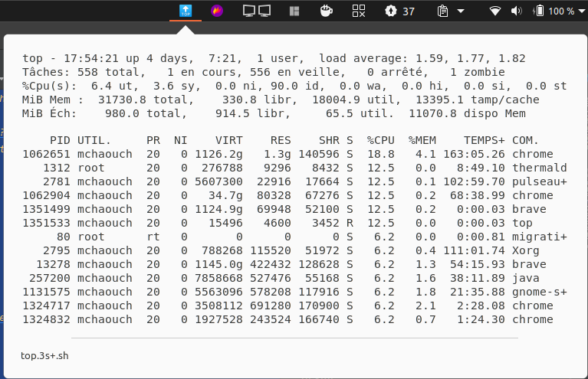Click the volume speaker icon
Screen dimensions: 588x379
516,11
